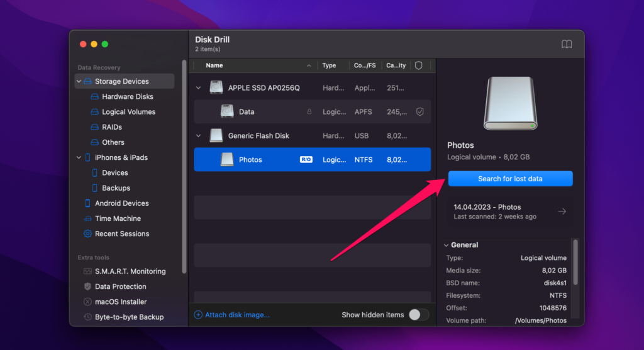This screenshot has width=644, height=350.
Task: Click the arrow next to 14.04.2023 session
Action: click(x=562, y=212)
